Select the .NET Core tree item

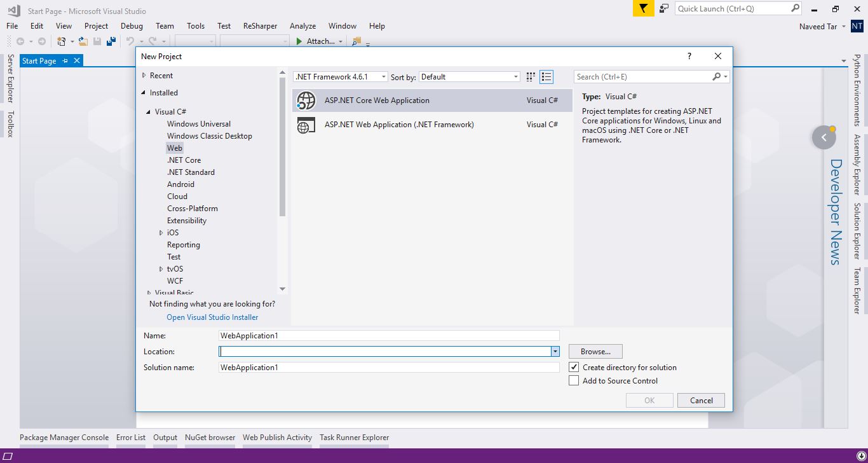184,160
